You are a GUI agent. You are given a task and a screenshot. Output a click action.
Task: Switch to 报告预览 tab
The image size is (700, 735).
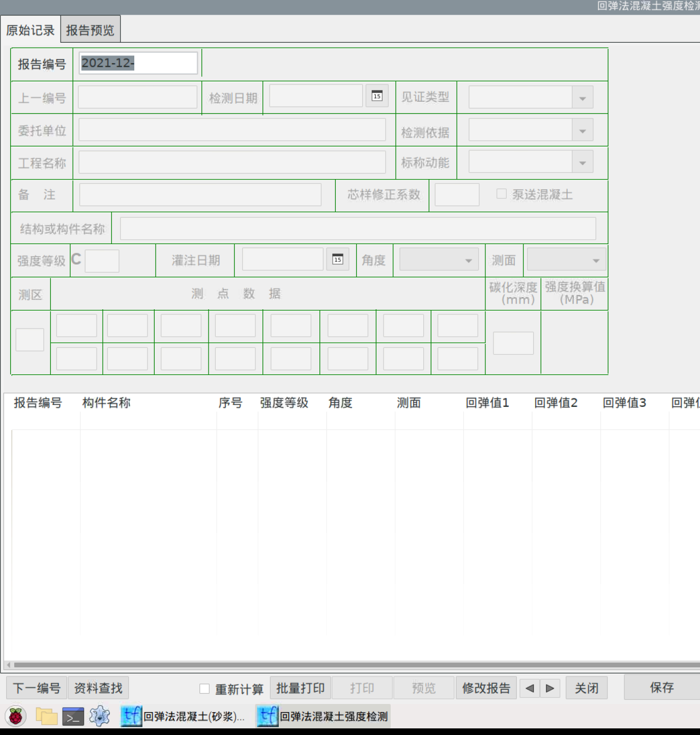90,30
